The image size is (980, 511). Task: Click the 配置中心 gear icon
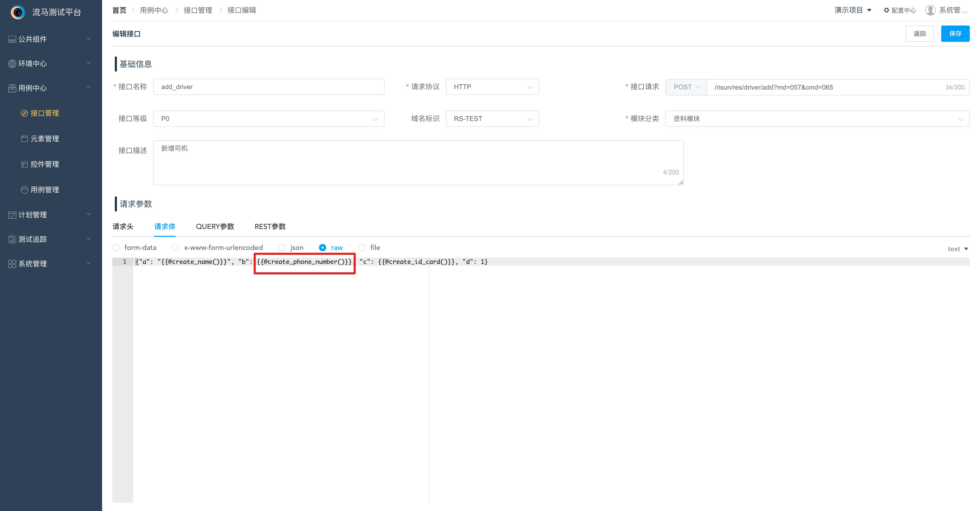tap(886, 10)
